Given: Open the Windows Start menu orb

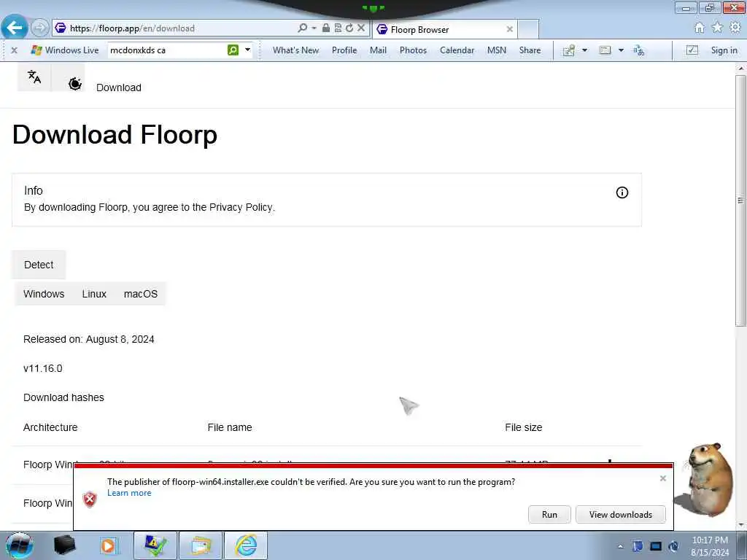Looking at the screenshot, I should pos(20,545).
